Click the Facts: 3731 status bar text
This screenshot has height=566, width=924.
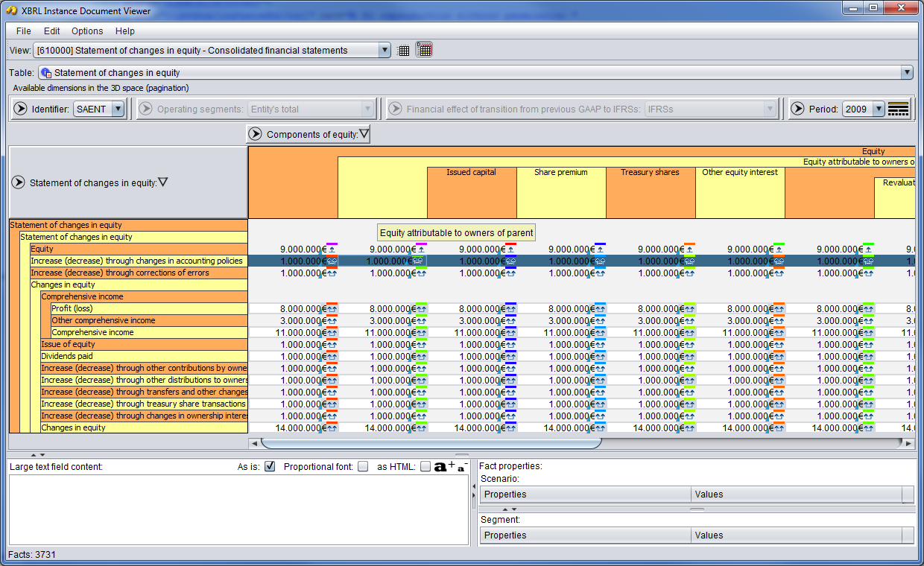[31, 554]
